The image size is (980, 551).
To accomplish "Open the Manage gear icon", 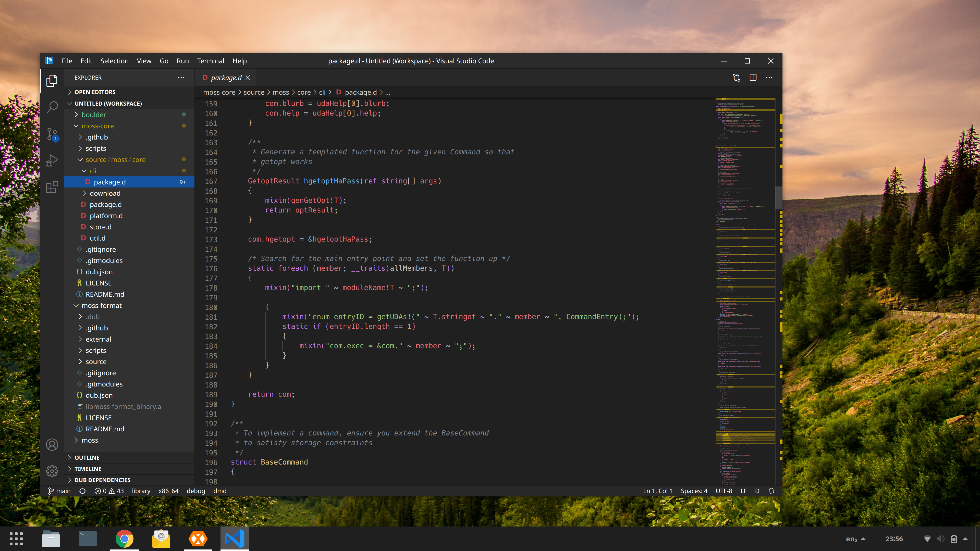I will [x=52, y=471].
